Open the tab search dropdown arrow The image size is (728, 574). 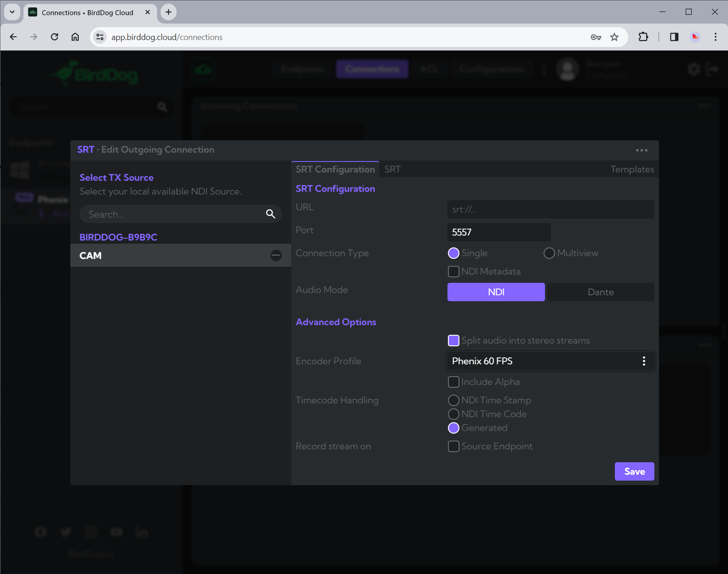click(12, 12)
